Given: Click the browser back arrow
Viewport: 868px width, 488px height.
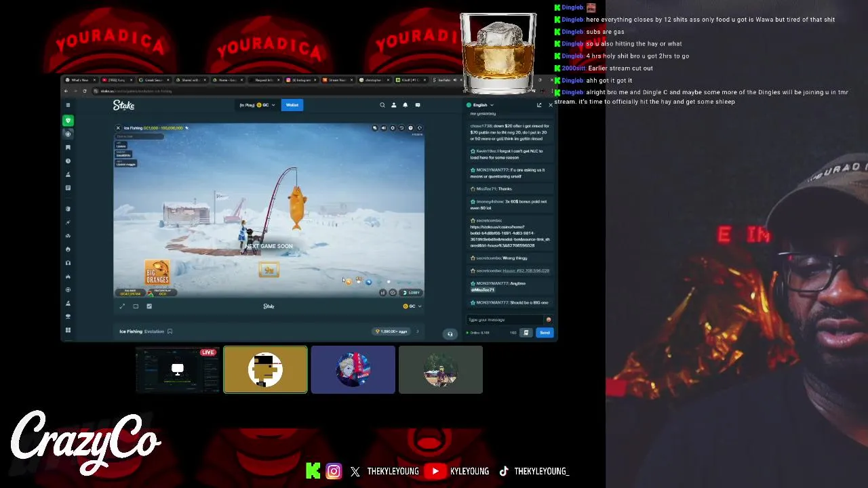Looking at the screenshot, I should (x=66, y=91).
